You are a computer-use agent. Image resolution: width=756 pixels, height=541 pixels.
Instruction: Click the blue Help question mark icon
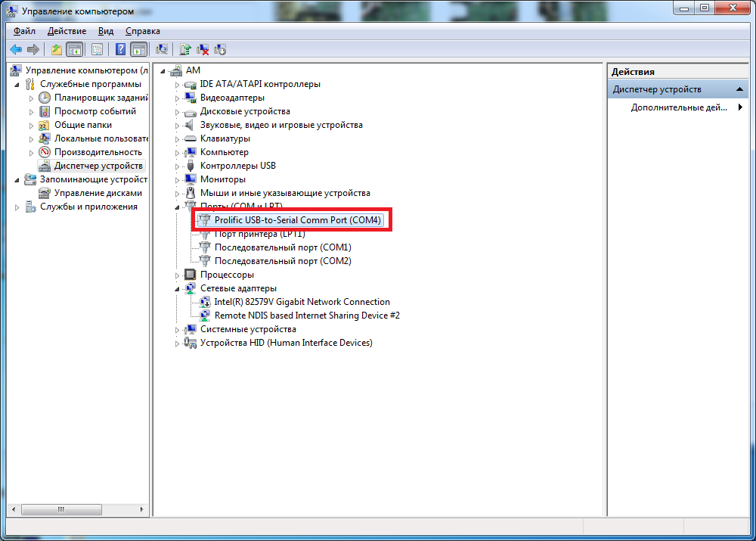[120, 50]
